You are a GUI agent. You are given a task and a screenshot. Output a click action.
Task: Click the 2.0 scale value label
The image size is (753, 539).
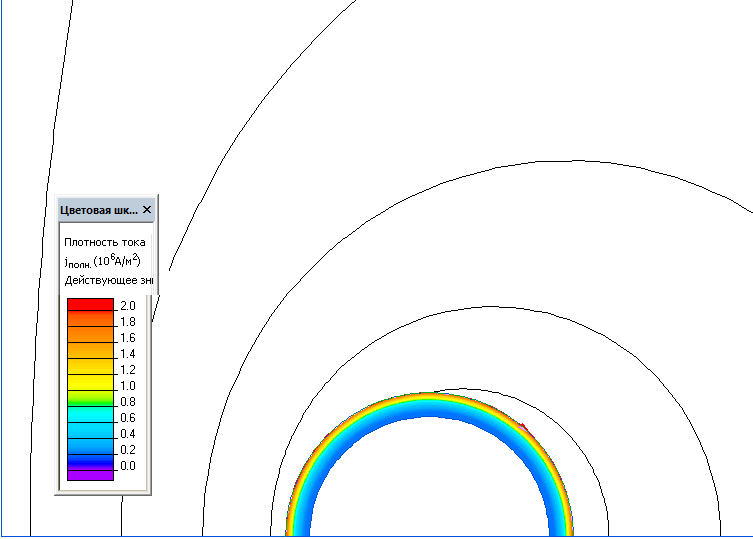(x=127, y=305)
